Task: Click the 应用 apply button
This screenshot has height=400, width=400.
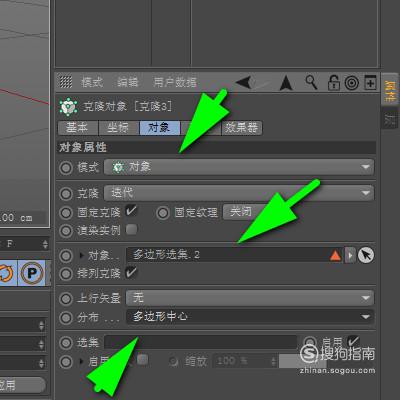Action: point(21,385)
